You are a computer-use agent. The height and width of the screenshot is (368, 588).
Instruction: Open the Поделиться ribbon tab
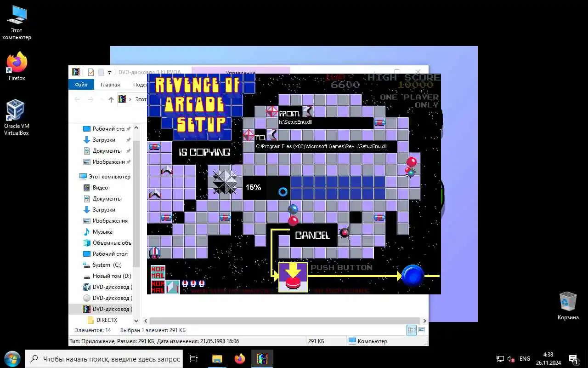[140, 85]
